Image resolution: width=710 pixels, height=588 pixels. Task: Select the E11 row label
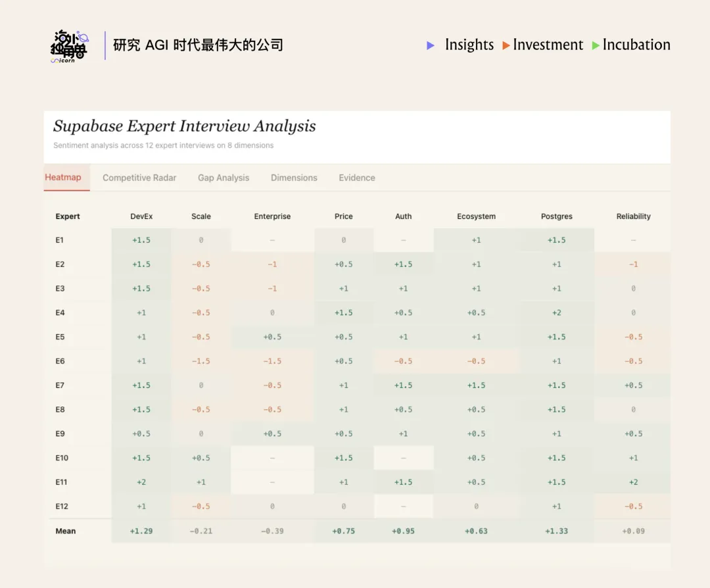(61, 482)
